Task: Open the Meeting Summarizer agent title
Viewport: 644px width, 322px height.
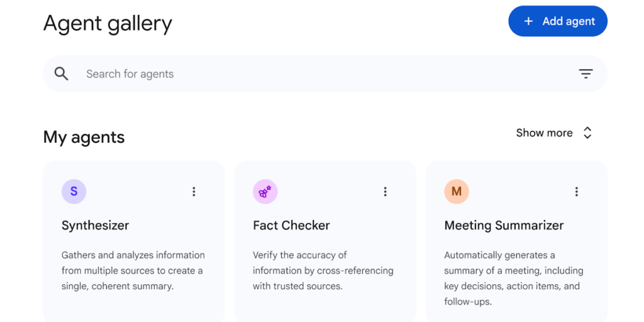Action: click(504, 226)
